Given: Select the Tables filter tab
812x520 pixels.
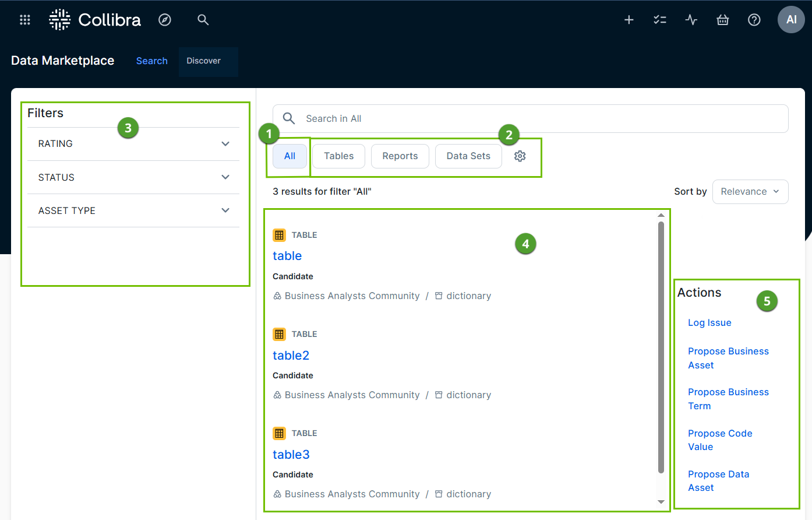Looking at the screenshot, I should click(339, 156).
